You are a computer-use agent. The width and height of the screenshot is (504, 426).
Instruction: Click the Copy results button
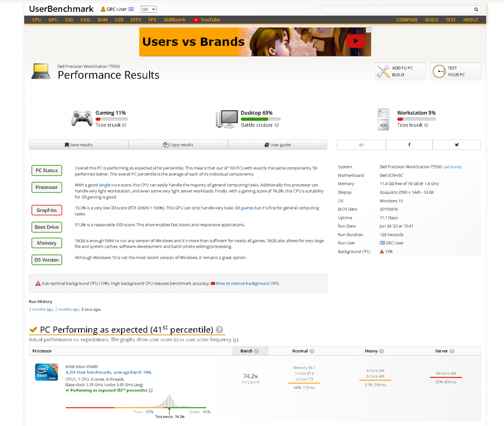coord(178,145)
